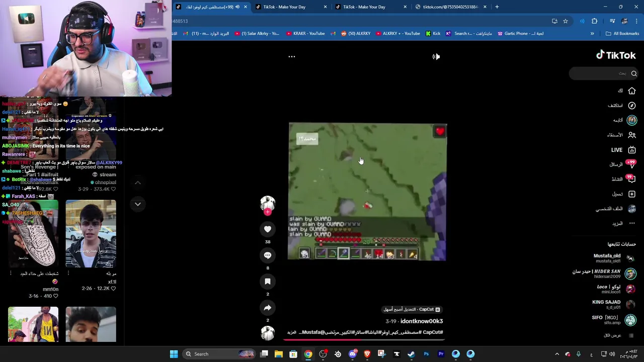Open Steam from the taskbar
644x362 pixels.
pos(411,354)
